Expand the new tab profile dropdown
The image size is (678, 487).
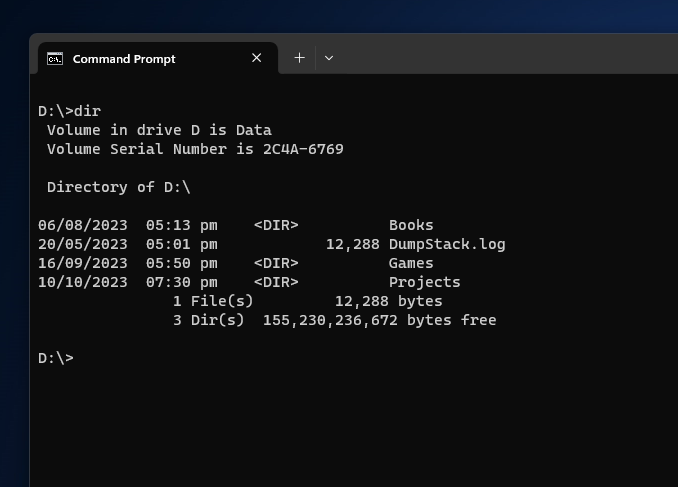[329, 58]
